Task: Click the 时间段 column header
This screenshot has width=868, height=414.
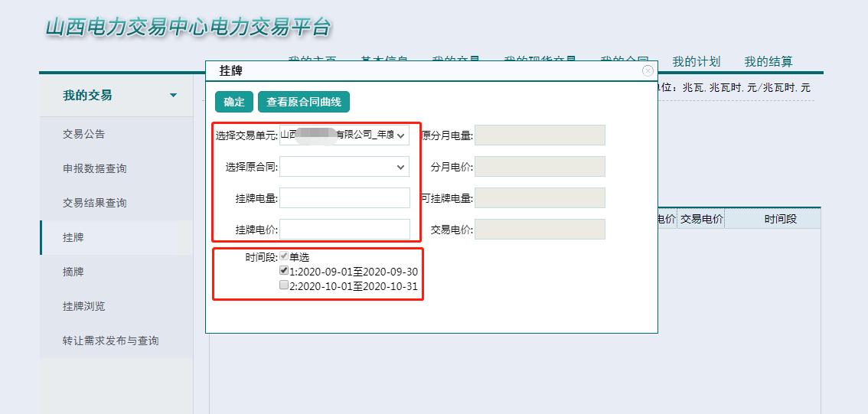Action: click(780, 219)
